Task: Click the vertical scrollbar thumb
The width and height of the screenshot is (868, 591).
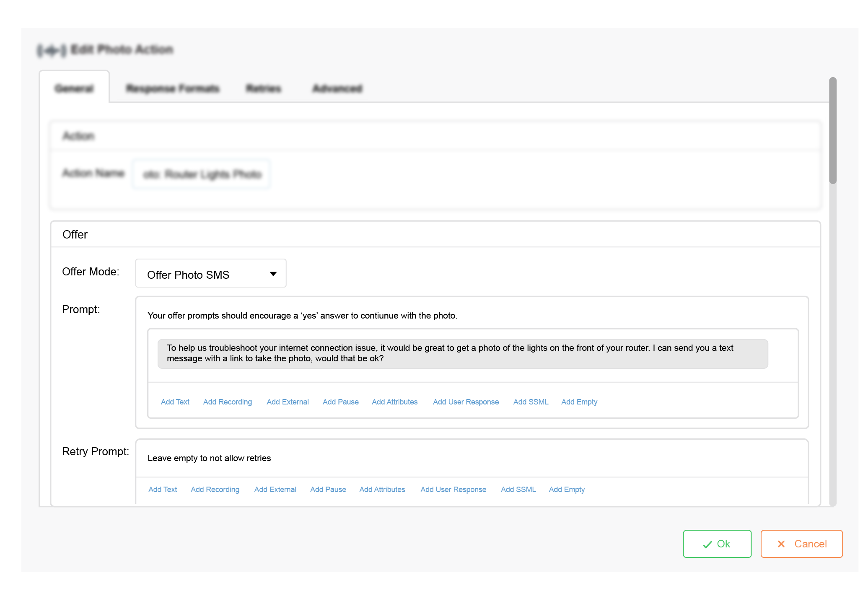Action: point(832,130)
